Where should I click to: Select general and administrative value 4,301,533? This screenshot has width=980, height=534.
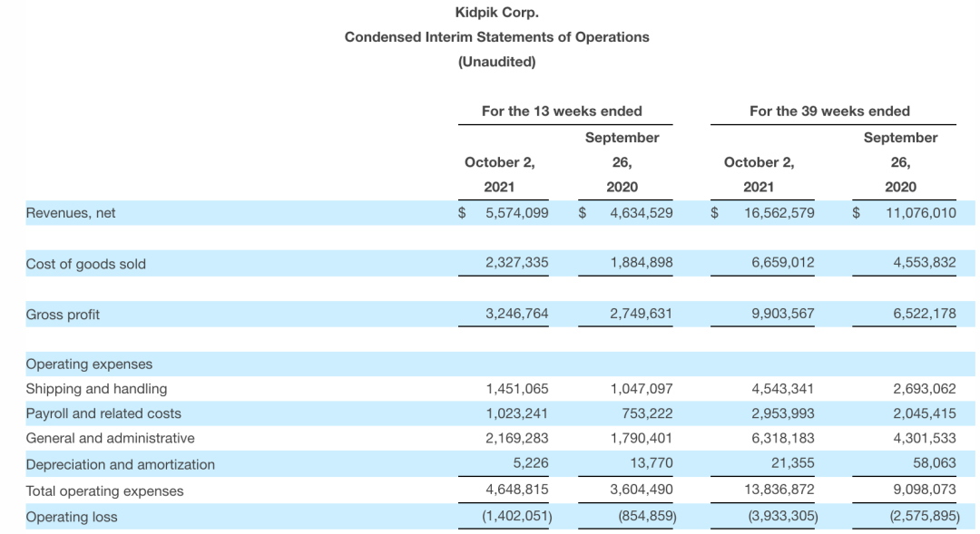925,439
